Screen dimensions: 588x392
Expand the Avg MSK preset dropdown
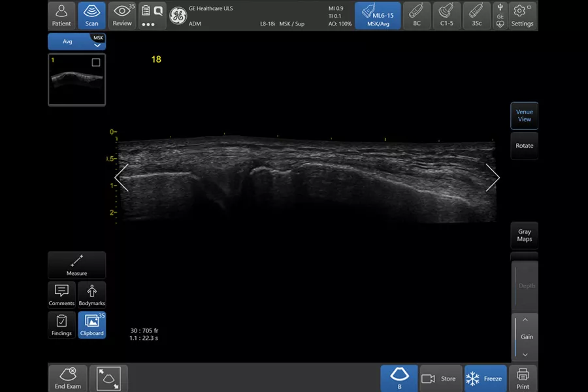(77, 41)
